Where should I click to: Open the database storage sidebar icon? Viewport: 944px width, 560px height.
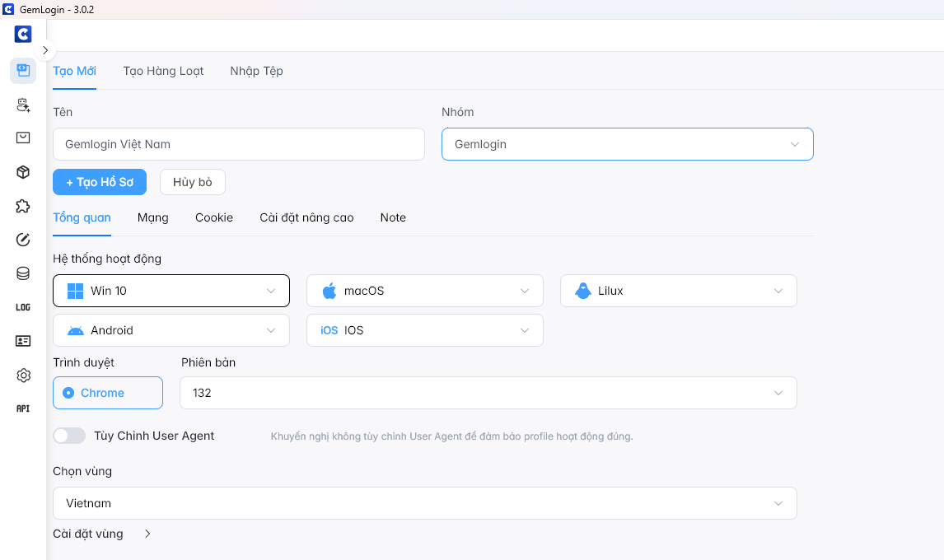(23, 273)
